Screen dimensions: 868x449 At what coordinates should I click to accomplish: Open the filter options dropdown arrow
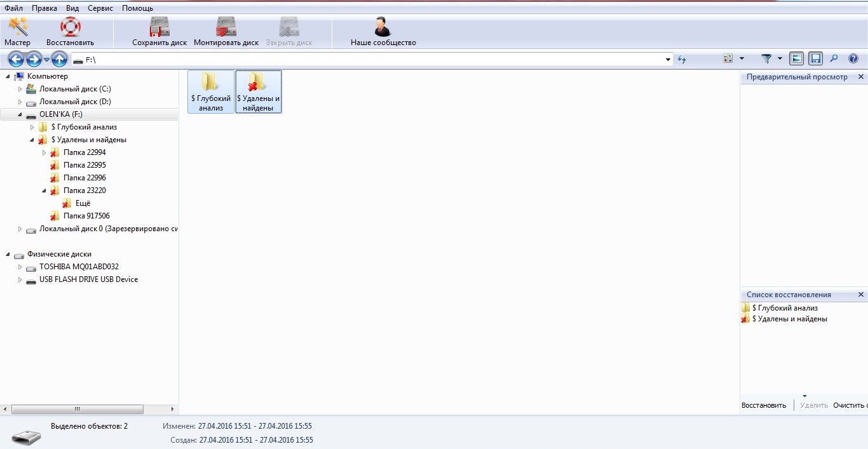780,58
